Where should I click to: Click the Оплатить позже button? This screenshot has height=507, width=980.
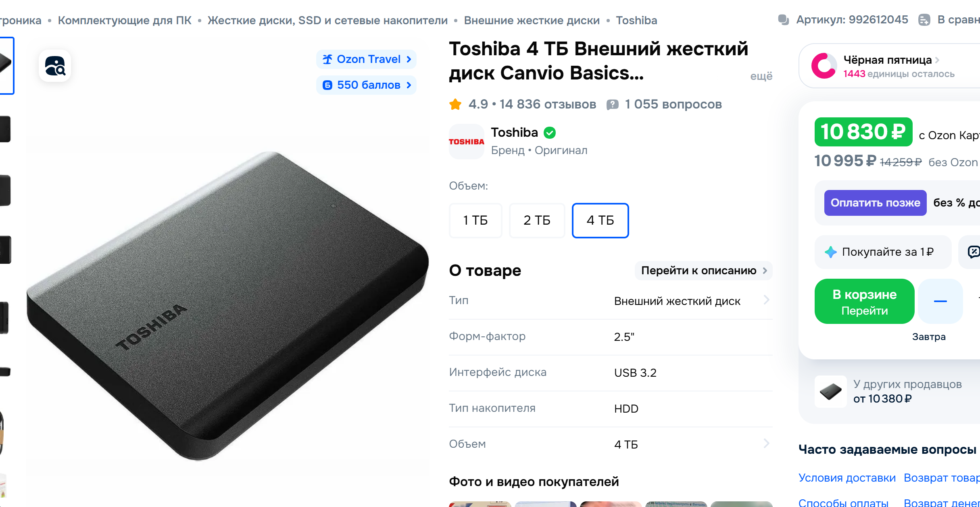[x=875, y=203]
